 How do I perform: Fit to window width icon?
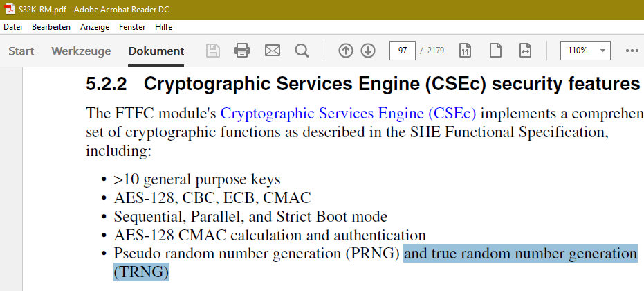point(525,51)
